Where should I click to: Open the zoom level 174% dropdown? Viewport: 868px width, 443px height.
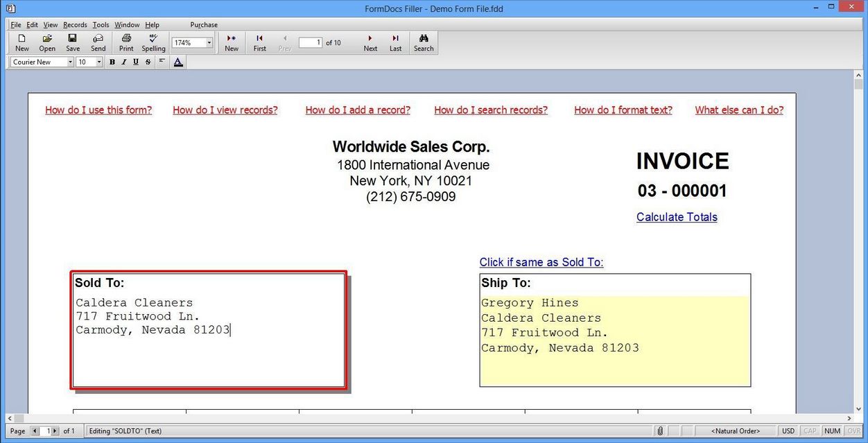pos(209,43)
